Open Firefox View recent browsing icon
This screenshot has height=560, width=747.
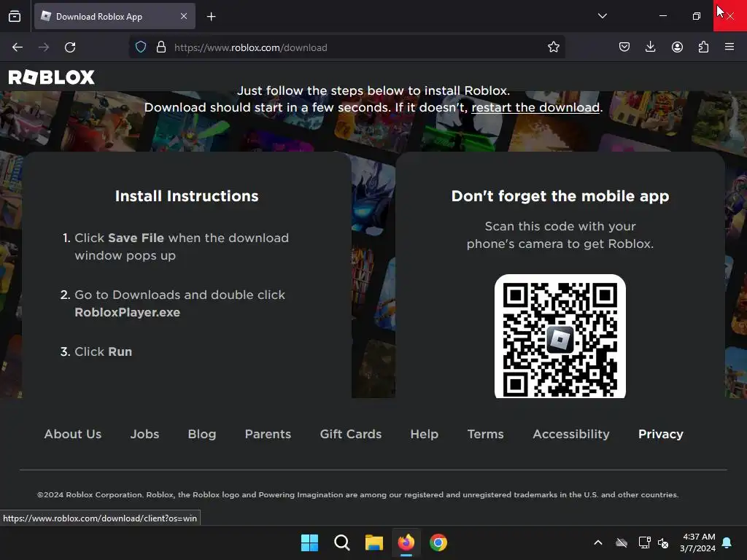(15, 17)
